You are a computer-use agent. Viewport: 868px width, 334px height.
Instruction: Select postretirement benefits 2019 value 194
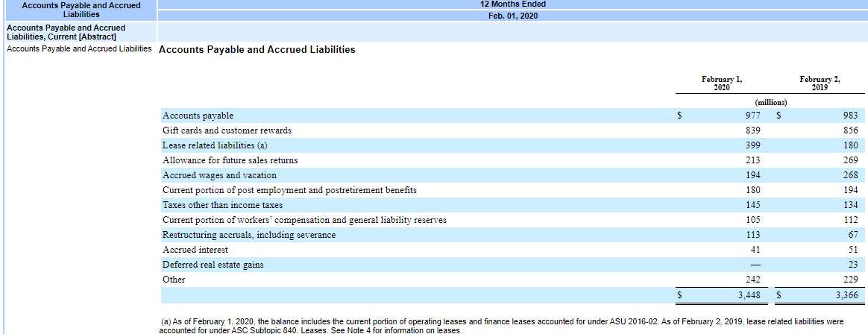coord(851,191)
